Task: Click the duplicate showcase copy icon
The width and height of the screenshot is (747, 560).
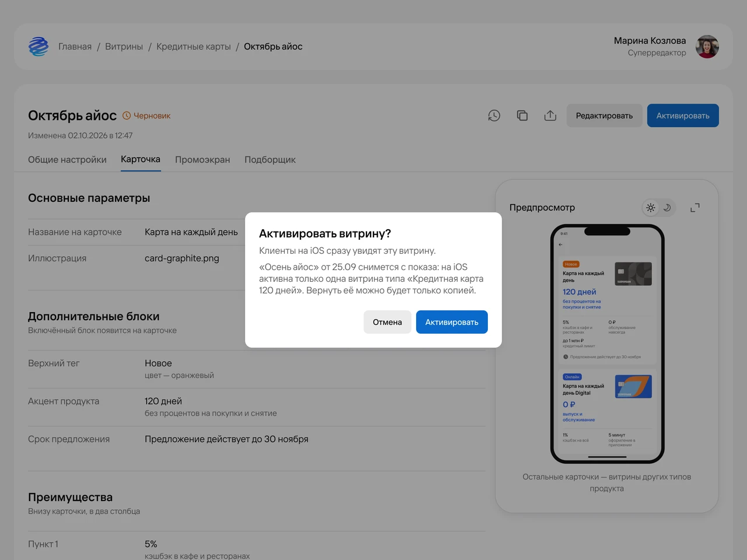Action: pos(522,116)
